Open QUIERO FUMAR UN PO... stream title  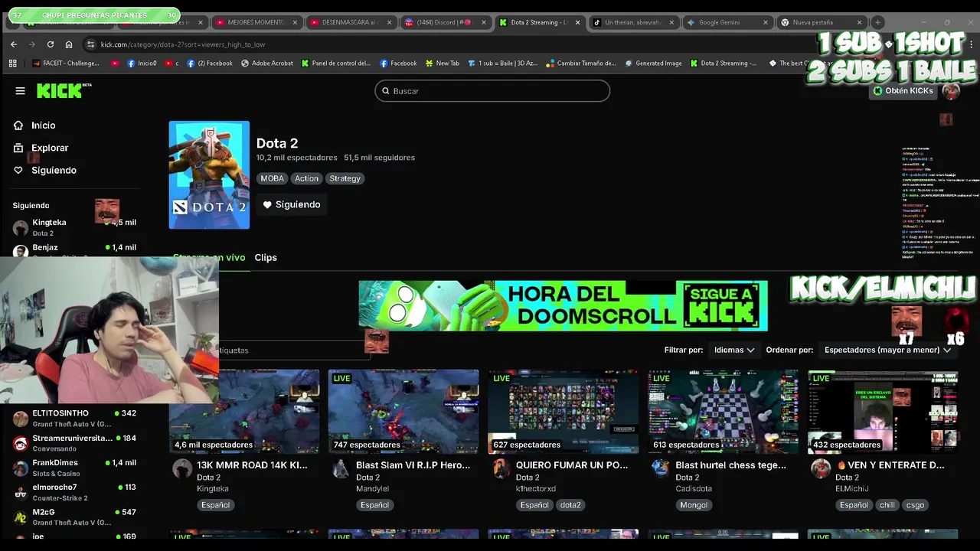coord(572,465)
